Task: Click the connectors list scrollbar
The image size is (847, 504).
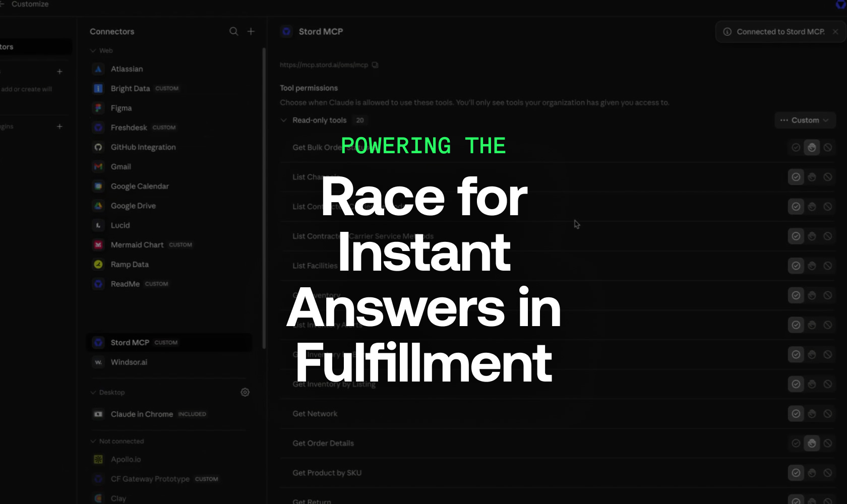Action: coord(264,198)
